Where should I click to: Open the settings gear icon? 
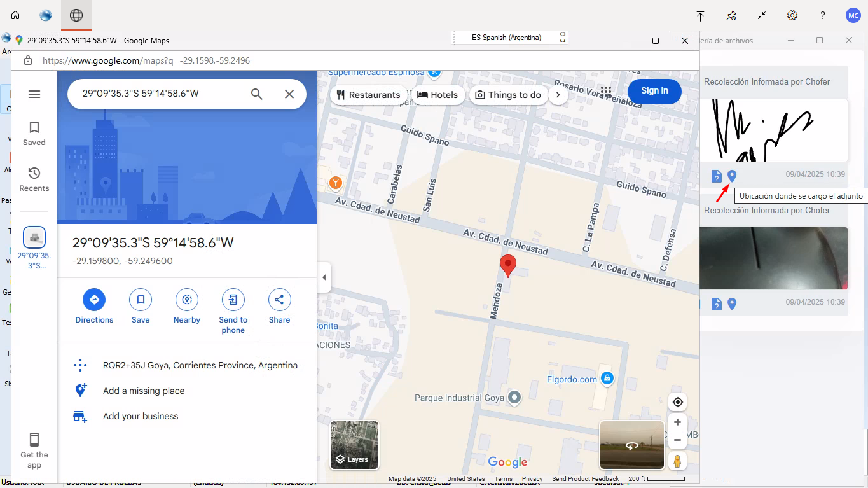click(792, 15)
